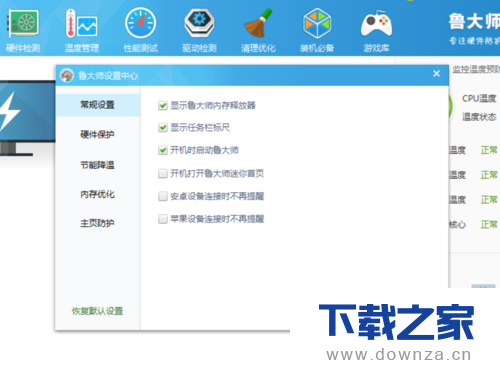This screenshot has height=373, width=500.
Task: Click the CPU温度 label
Action: click(x=479, y=98)
